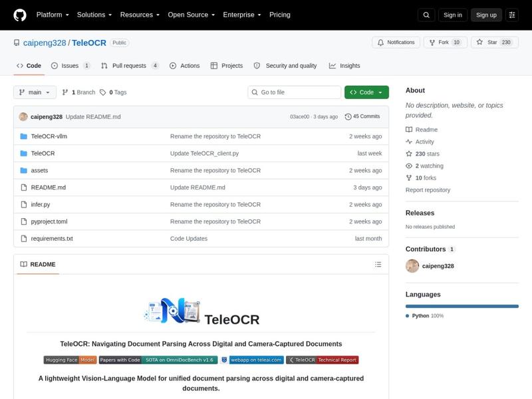Click the TeleOCR-vllm folder icon
This screenshot has height=399, width=532.
pyautogui.click(x=23, y=136)
